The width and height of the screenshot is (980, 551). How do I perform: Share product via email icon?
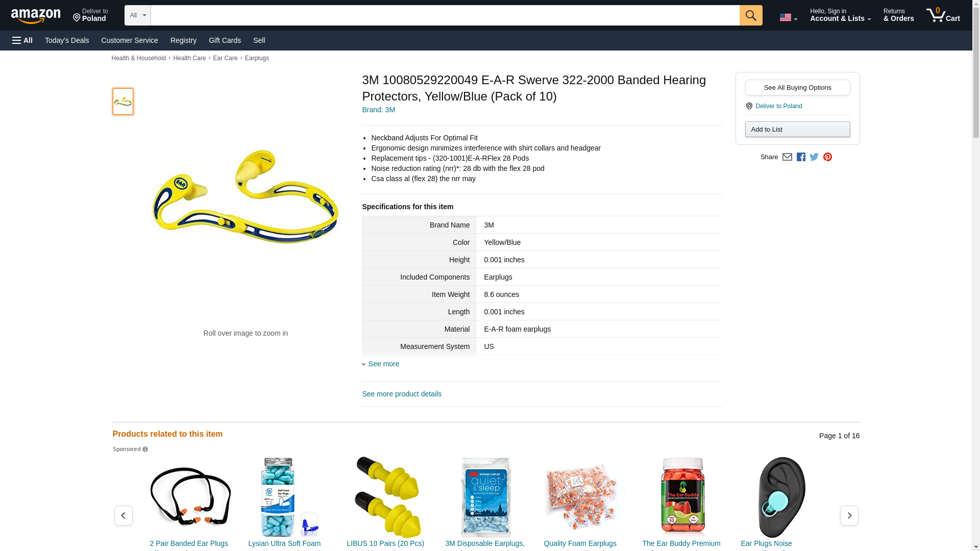787,157
